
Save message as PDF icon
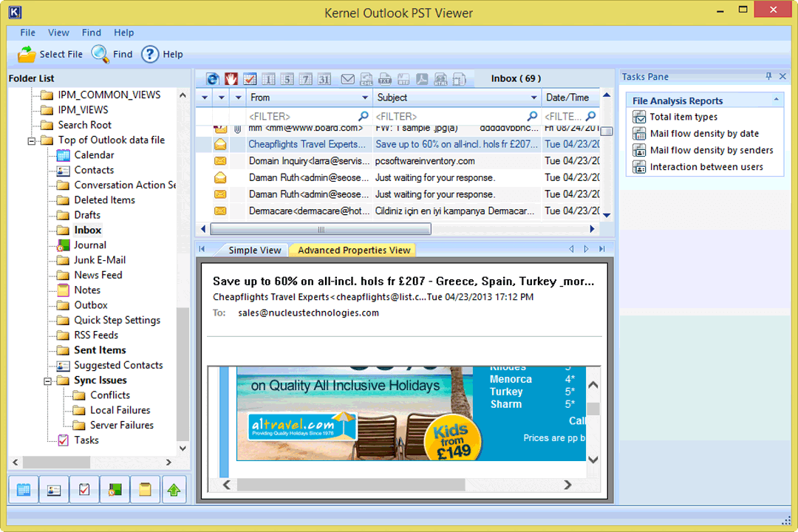422,79
